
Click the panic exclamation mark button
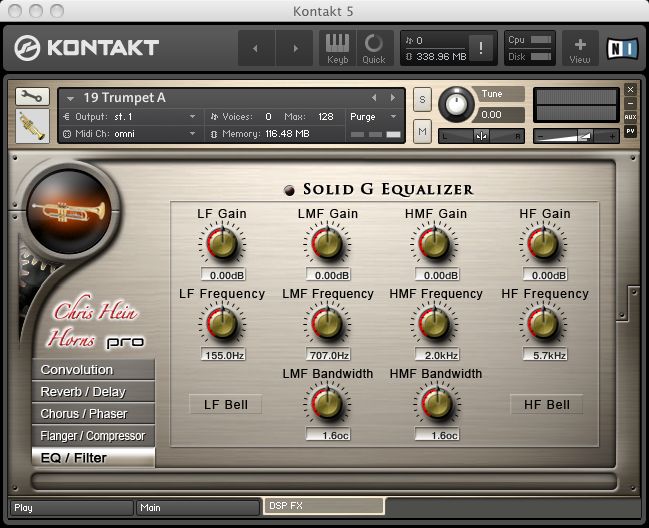[481, 48]
